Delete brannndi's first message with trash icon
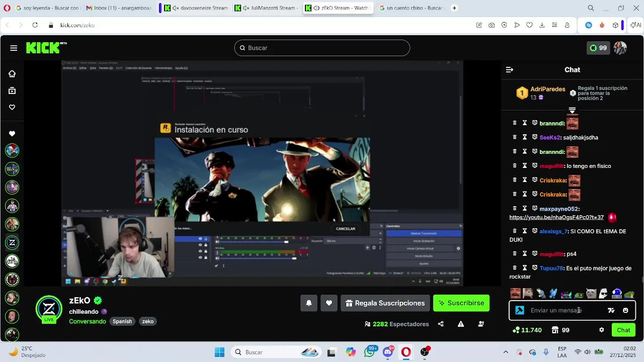Image resolution: width=644 pixels, height=362 pixels. coord(515,123)
